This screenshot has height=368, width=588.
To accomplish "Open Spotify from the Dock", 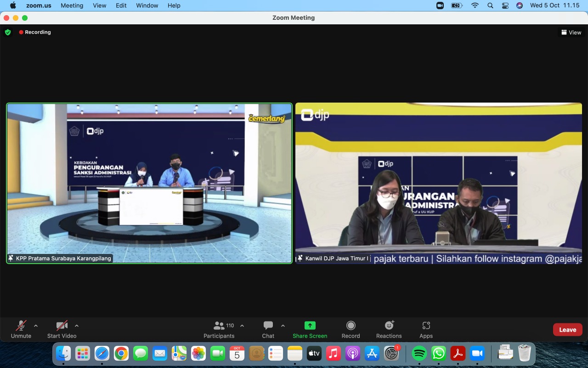I will (x=419, y=353).
